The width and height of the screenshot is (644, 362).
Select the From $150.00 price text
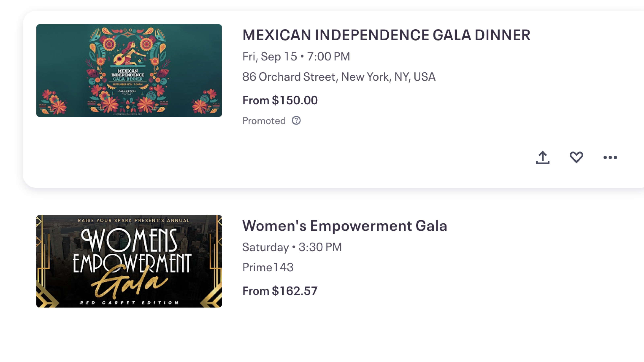[280, 100]
